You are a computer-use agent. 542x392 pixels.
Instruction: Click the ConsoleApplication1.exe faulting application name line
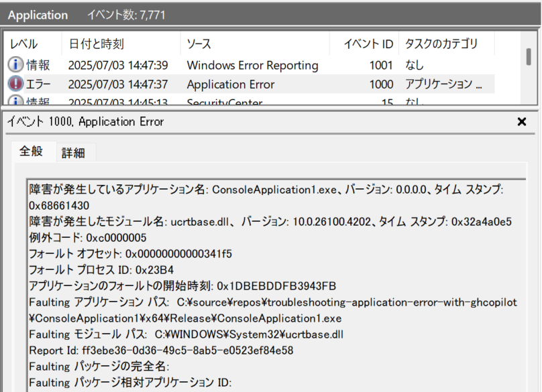(266, 198)
